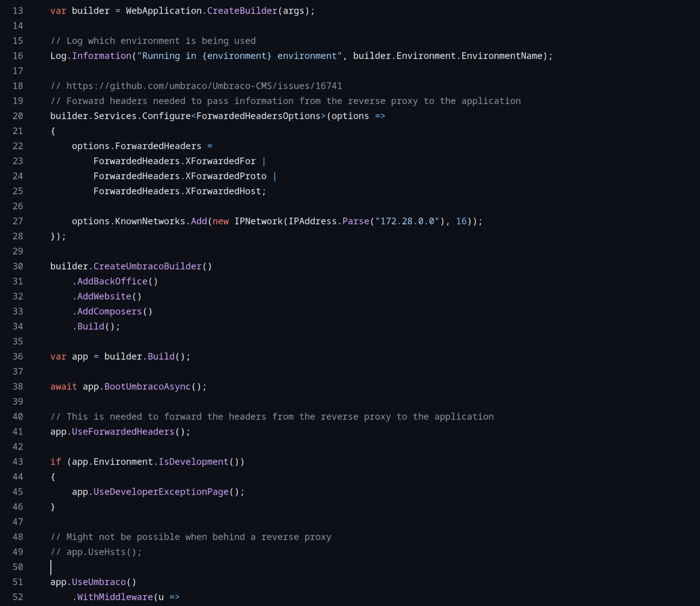Viewport: 700px width, 606px height.
Task: Click the CreateBuilder method call
Action: [242, 11]
